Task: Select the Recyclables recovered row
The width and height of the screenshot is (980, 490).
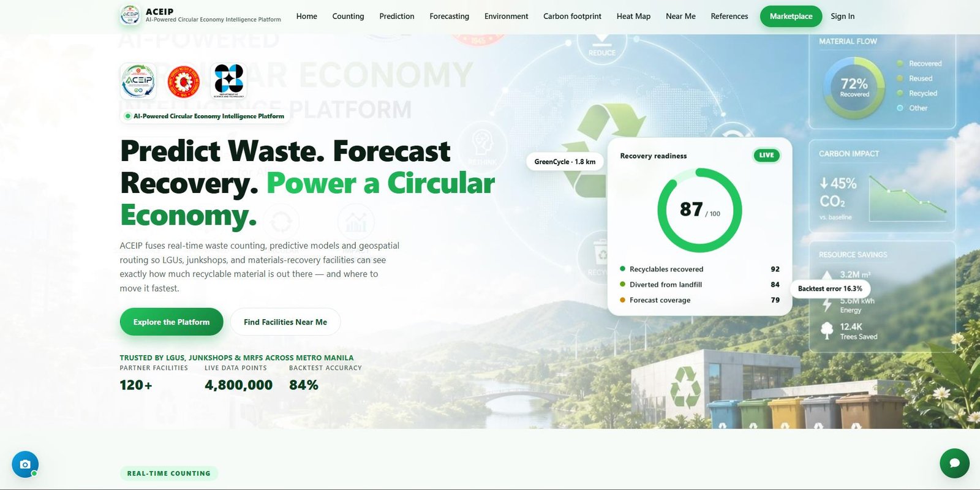Action: (x=699, y=269)
